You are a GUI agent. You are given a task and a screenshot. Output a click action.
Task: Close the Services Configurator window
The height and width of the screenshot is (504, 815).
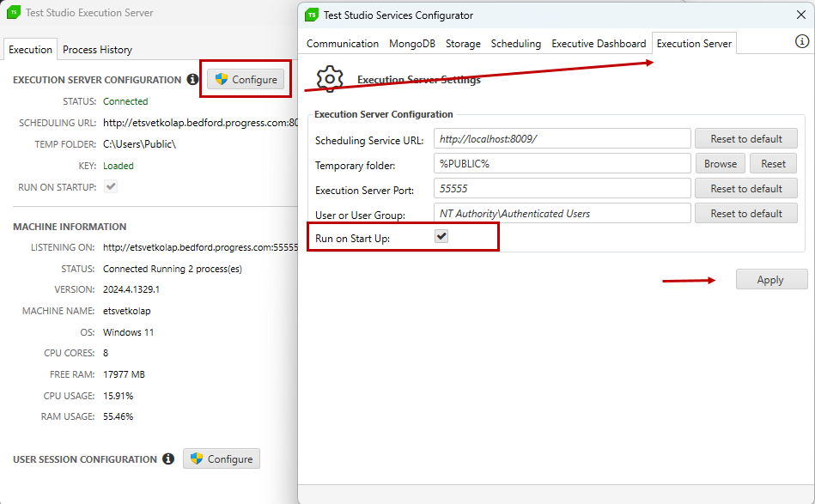pos(801,15)
